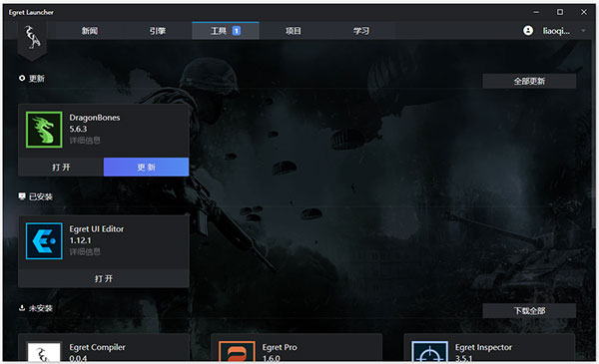
Task: Click the Egret UI Editor icon
Action: point(44,241)
